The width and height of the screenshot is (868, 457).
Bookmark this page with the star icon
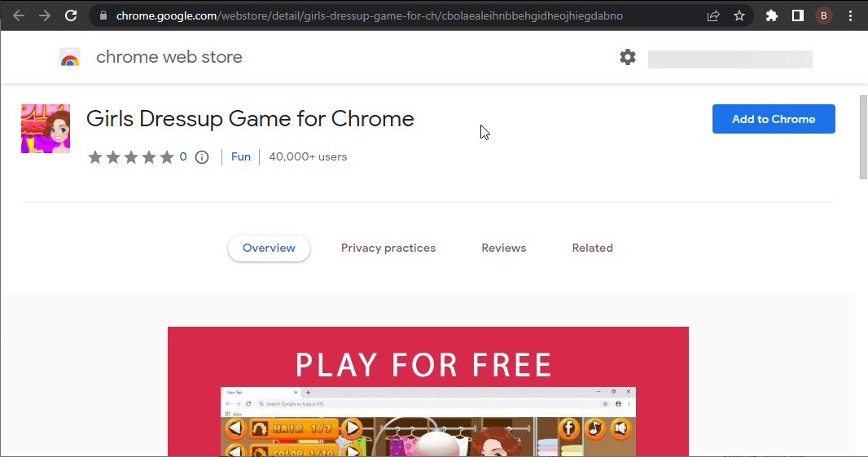coord(739,16)
